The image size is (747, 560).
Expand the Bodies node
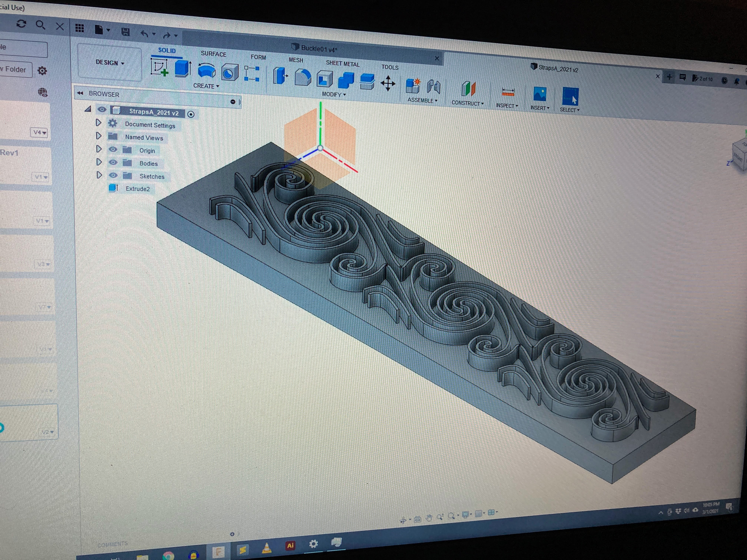99,162
